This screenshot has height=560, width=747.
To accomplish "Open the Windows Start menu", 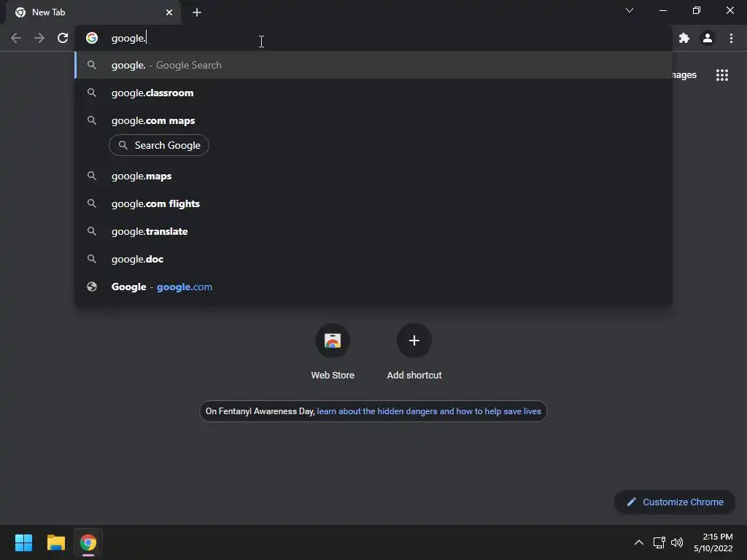I will tap(23, 542).
